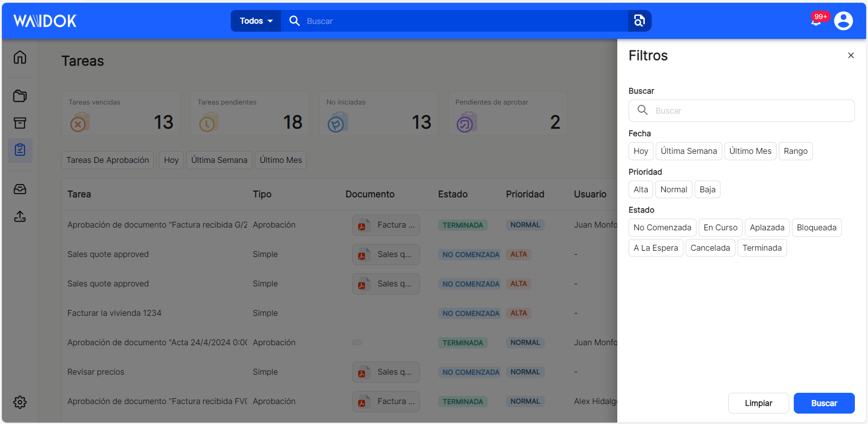Screen dimensions: 868x424
Task: Click the magnifier icon in top search bar
Action: (294, 21)
